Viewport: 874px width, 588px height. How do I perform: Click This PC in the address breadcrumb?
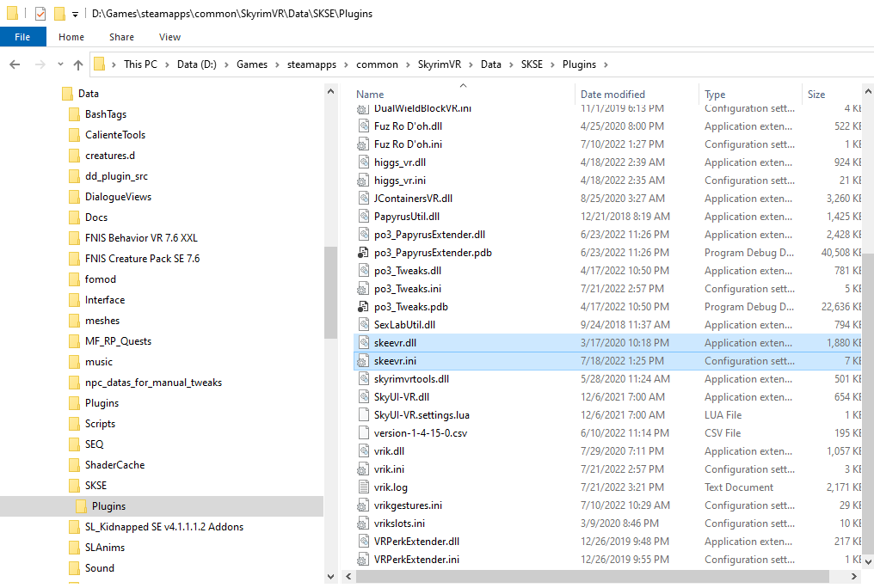pos(140,64)
